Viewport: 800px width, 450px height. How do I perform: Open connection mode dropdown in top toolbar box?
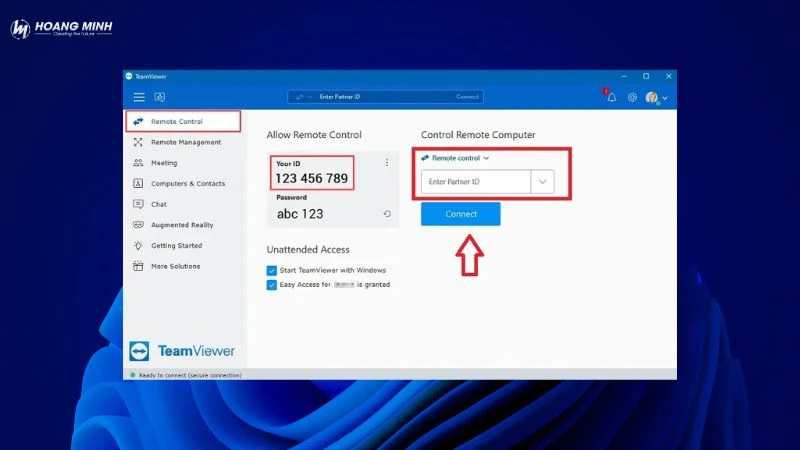(303, 96)
